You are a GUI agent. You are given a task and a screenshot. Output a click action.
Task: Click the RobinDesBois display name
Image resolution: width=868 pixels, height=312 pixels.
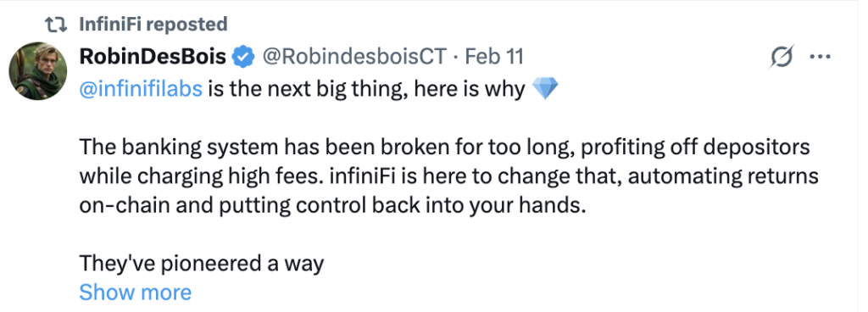pos(153,57)
